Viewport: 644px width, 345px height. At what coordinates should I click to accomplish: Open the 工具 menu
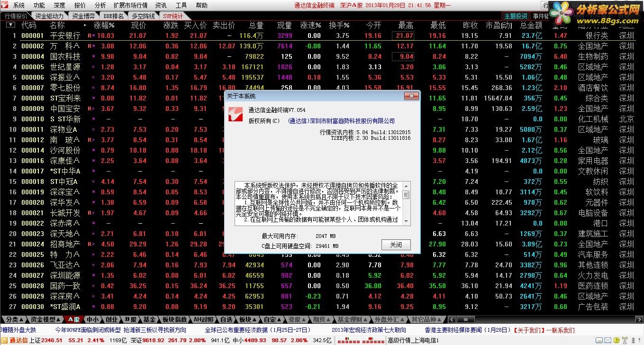click(181, 5)
